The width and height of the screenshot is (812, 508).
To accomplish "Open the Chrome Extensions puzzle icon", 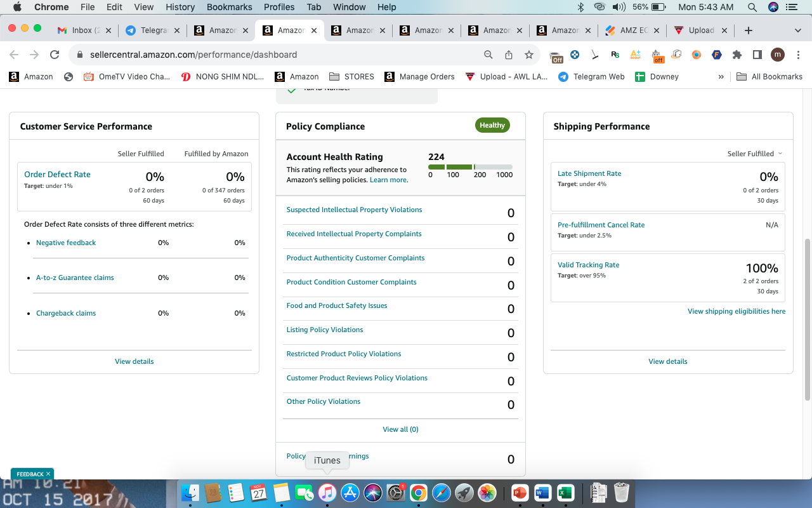I will click(x=737, y=55).
